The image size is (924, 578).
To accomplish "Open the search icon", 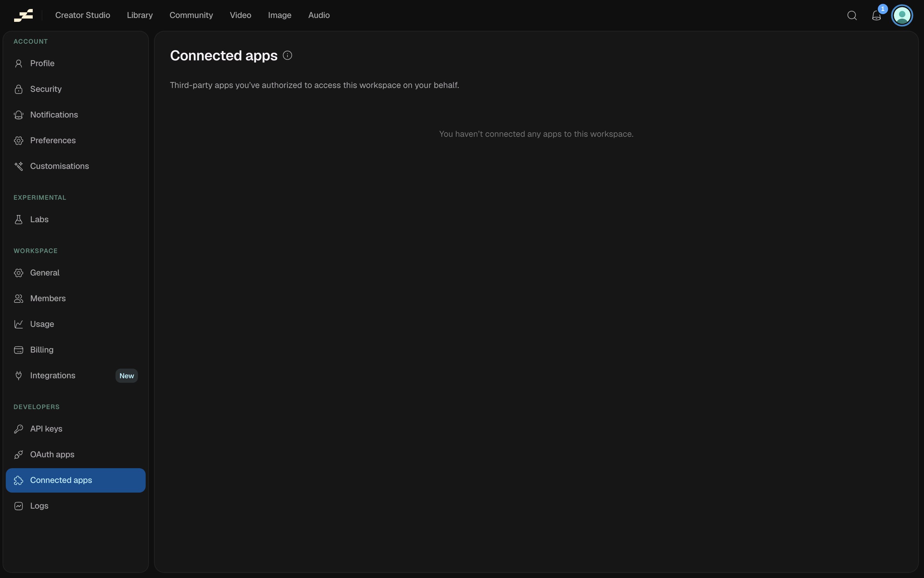I will point(852,15).
